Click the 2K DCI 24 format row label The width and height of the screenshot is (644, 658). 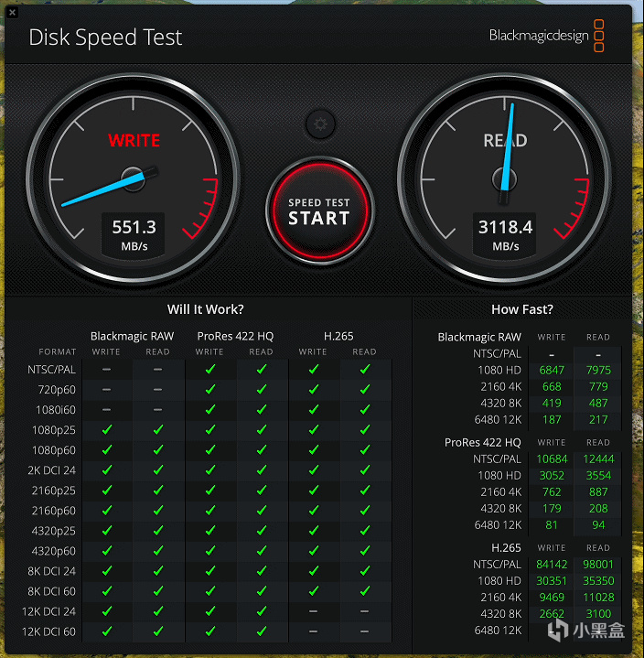click(51, 470)
